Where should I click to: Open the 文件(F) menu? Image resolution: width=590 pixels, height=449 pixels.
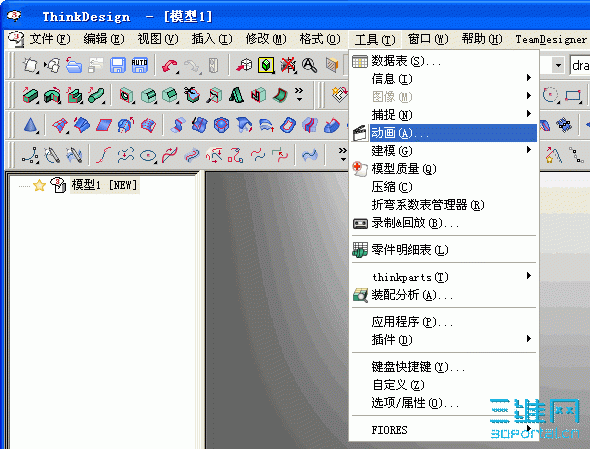50,39
